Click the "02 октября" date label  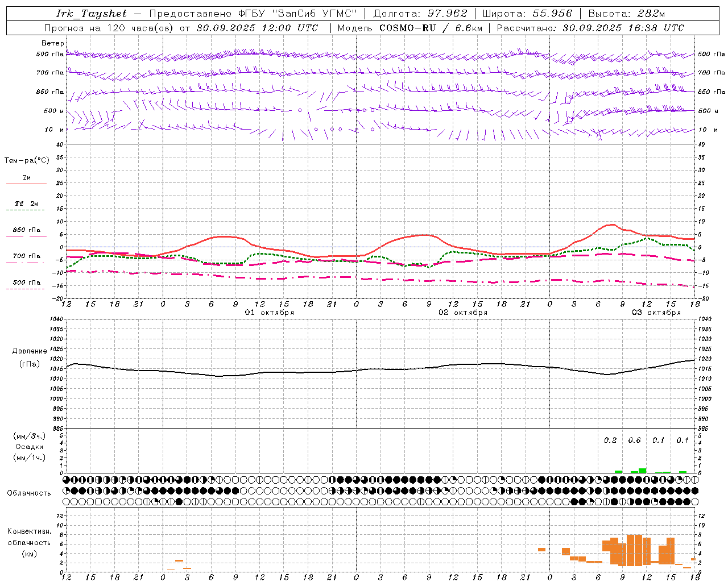[463, 312]
